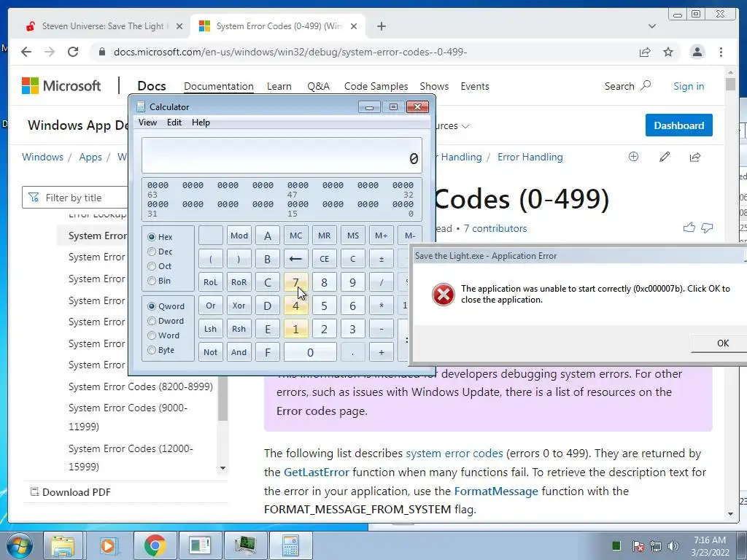This screenshot has width=747, height=560.
Task: Expand the Chrome tab search chevron
Action: pyautogui.click(x=652, y=26)
